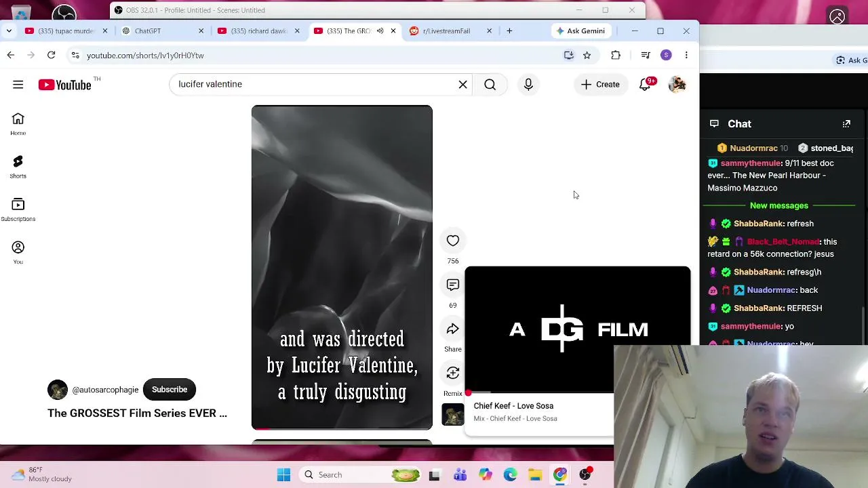
Task: Click the Ask Gemini button
Action: pyautogui.click(x=580, y=31)
